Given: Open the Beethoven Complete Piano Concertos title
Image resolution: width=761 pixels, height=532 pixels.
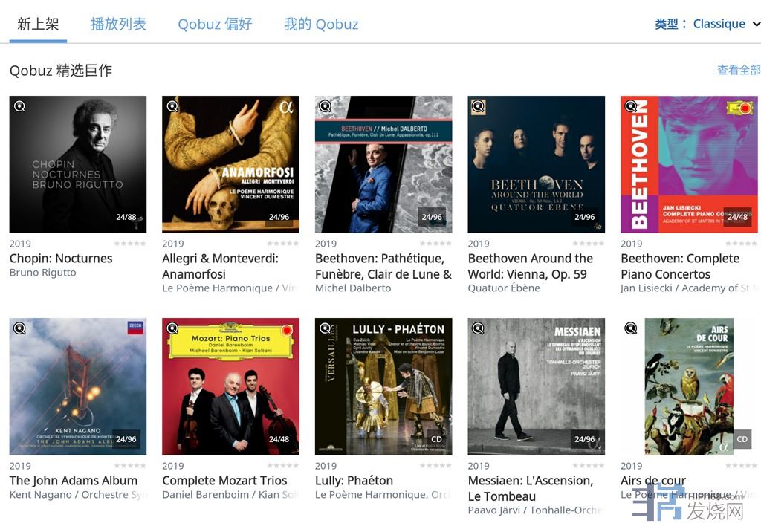Looking at the screenshot, I should (x=680, y=266).
